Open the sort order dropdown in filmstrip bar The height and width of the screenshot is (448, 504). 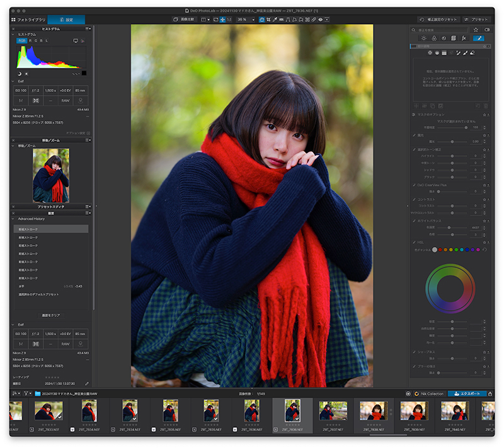[16, 393]
